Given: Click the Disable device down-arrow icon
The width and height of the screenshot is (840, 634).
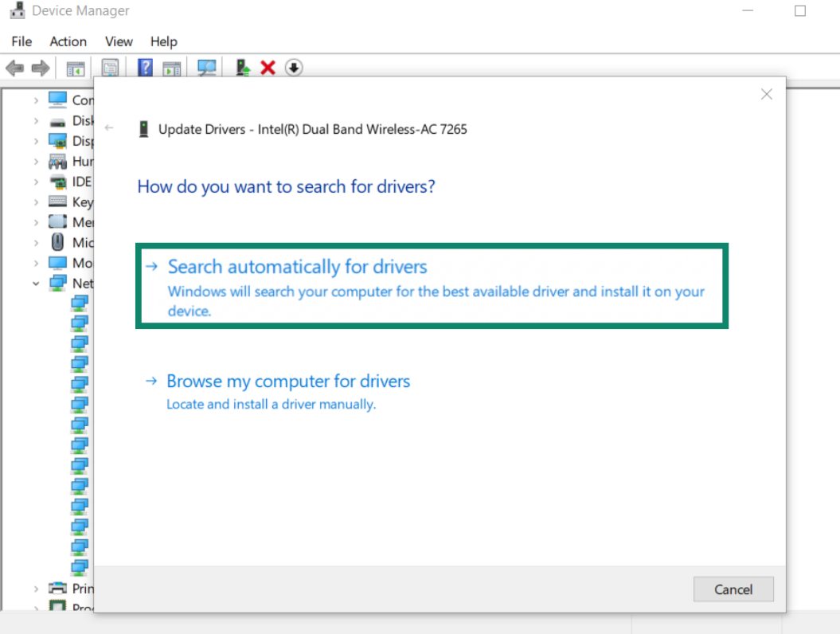Looking at the screenshot, I should point(294,68).
